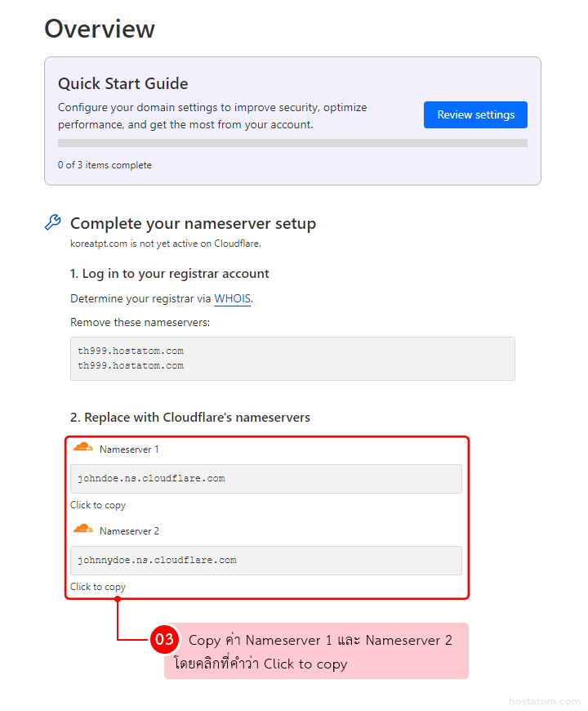Click the Cloudflare cloud icon for Nameserver 1

(82, 448)
